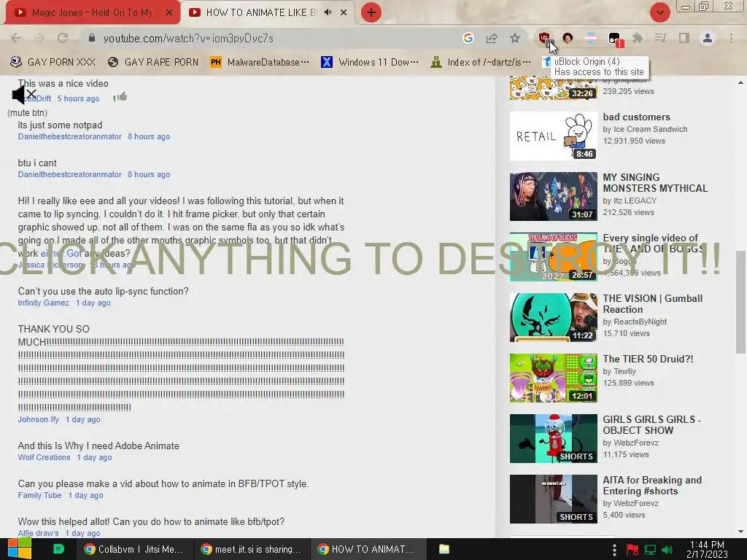Open Infinity Gamez commenter profile

pyautogui.click(x=43, y=303)
